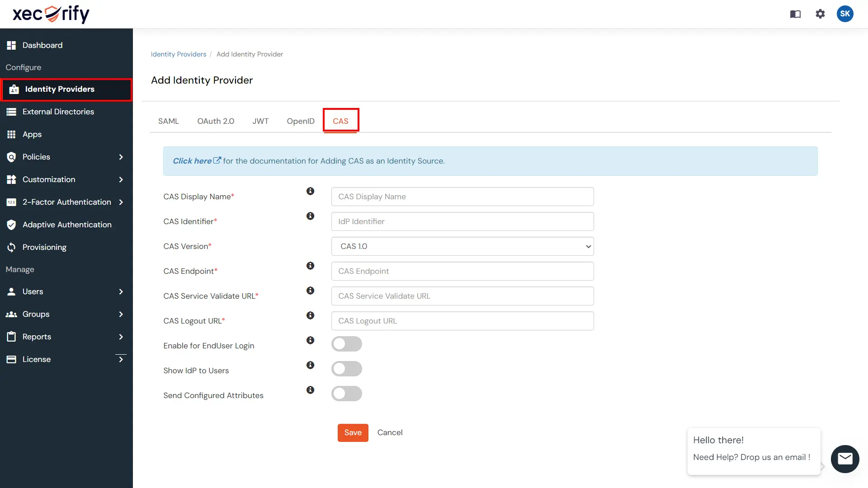Image resolution: width=868 pixels, height=488 pixels.
Task: Open the CAS Version dropdown
Action: 462,246
